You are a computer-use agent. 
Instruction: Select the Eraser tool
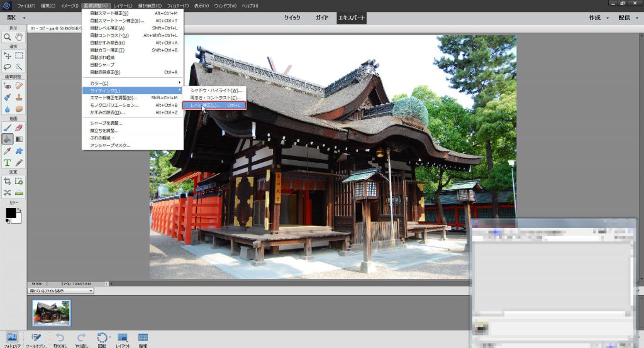point(19,127)
